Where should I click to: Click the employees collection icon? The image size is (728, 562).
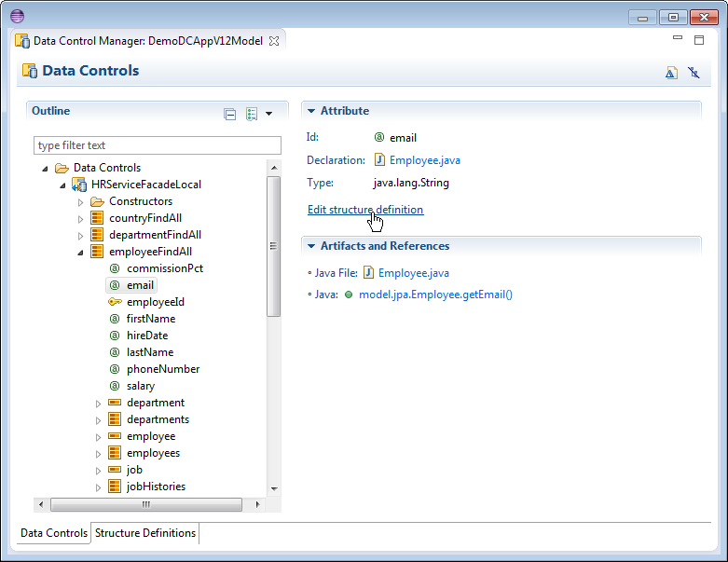[x=115, y=452]
